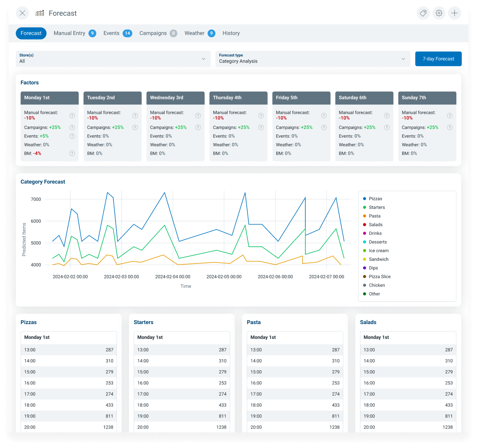
Task: Click the Chicken legend entry
Action: point(374,285)
